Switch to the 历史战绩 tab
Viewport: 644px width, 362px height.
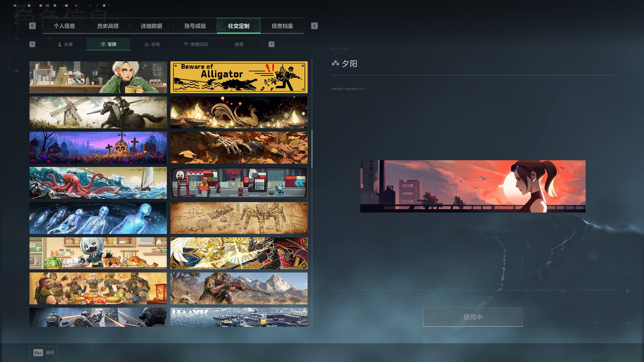[x=108, y=26]
